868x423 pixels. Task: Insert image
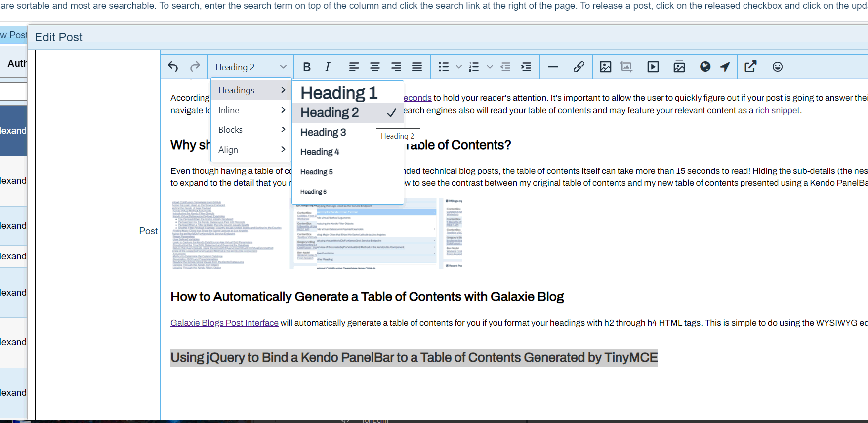click(606, 67)
